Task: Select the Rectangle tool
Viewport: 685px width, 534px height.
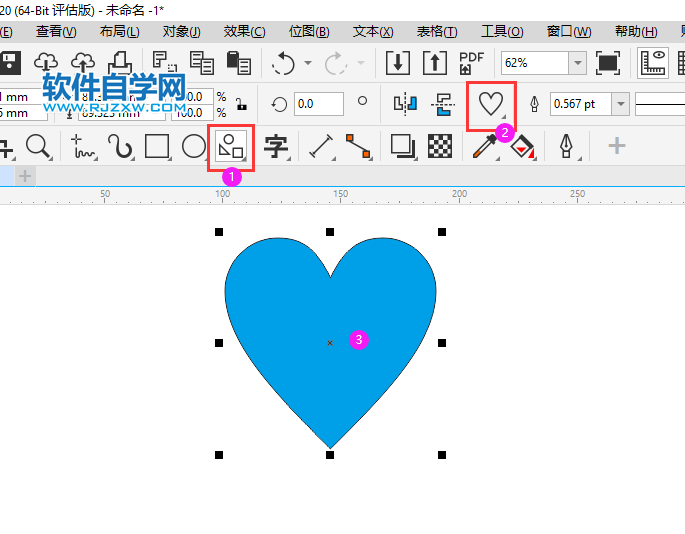Action: pyautogui.click(x=157, y=147)
